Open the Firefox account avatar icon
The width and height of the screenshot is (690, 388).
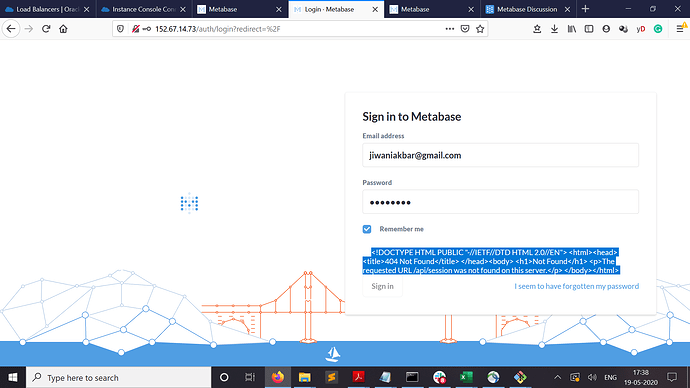click(606, 29)
